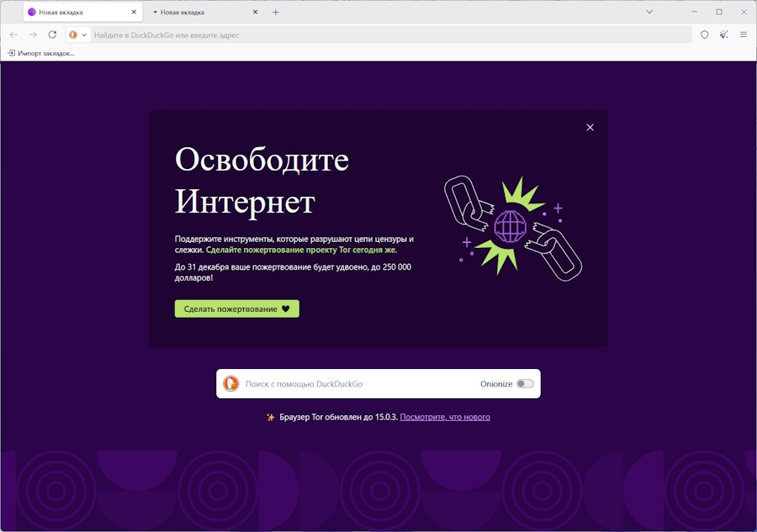The height and width of the screenshot is (532, 757).
Task: Expand the DuckDuckGo search engine dropdown
Action: [77, 34]
